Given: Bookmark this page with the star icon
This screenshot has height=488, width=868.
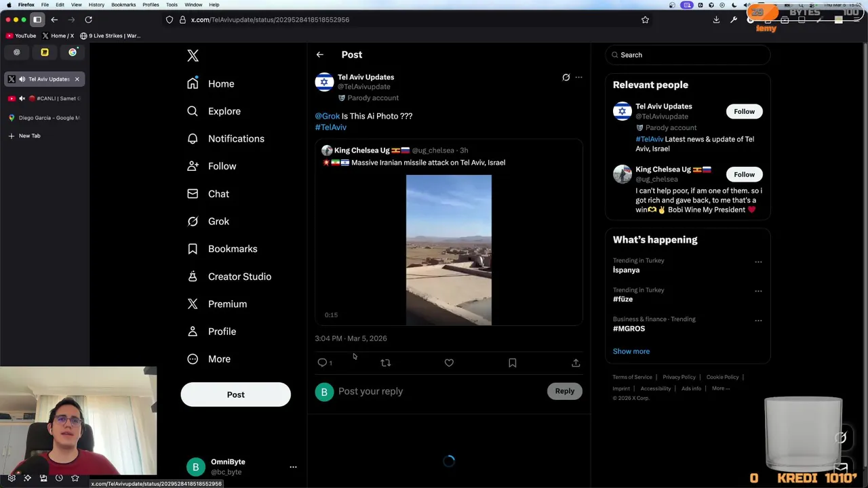Looking at the screenshot, I should point(645,20).
